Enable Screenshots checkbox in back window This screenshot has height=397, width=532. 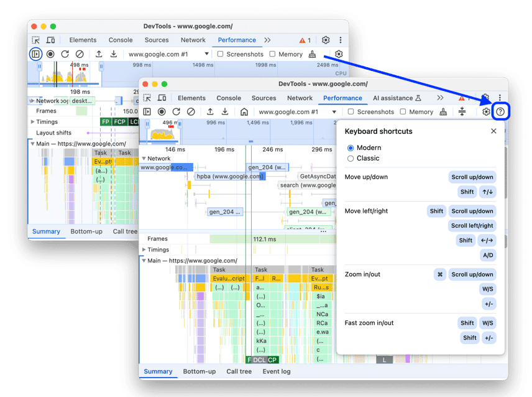220,54
